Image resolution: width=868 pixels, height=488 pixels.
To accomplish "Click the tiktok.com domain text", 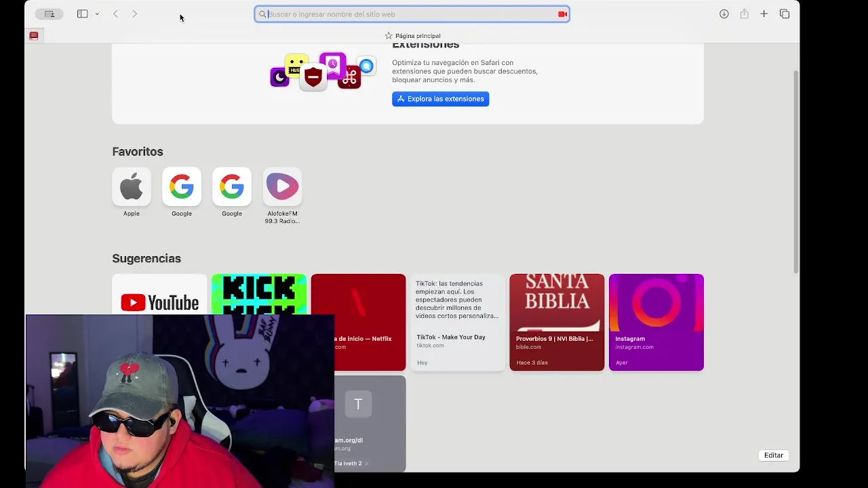I will 430,346.
